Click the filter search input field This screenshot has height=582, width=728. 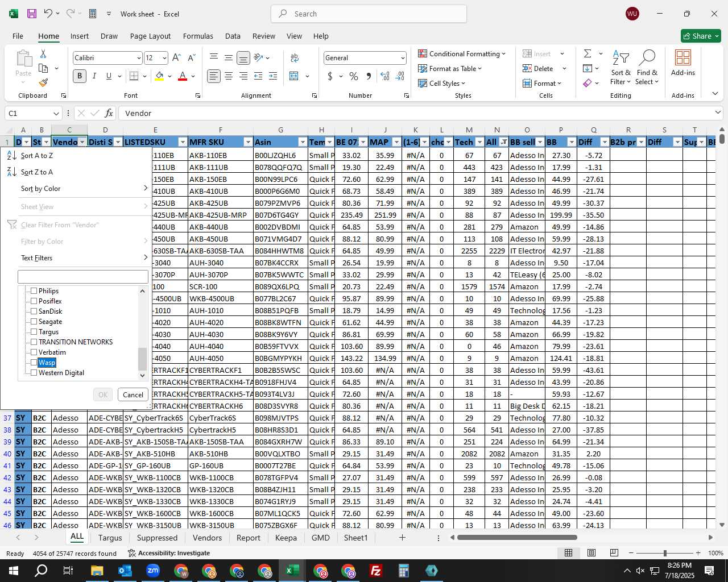(x=83, y=277)
